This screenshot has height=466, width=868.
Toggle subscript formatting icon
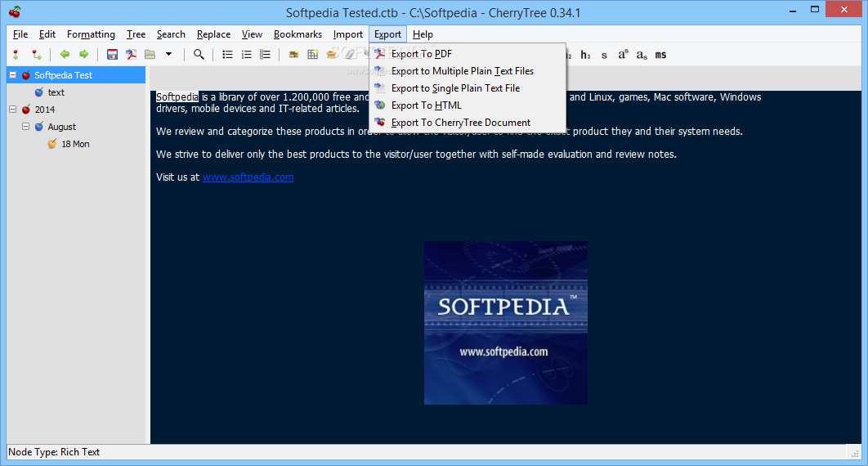[x=642, y=55]
